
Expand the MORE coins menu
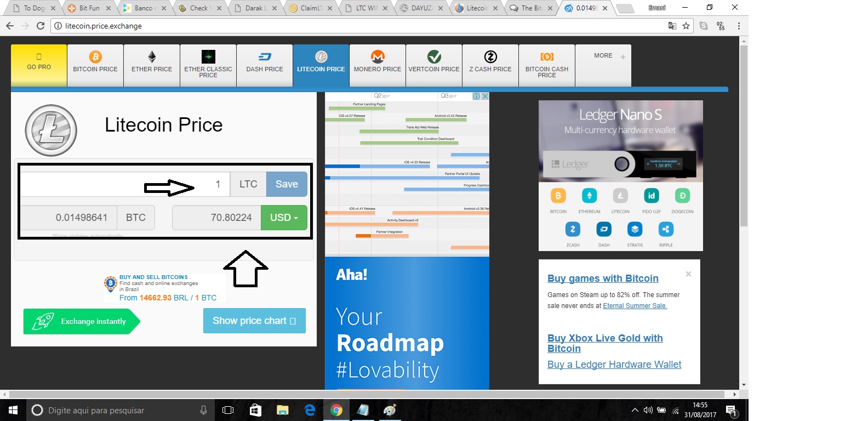pyautogui.click(x=603, y=65)
